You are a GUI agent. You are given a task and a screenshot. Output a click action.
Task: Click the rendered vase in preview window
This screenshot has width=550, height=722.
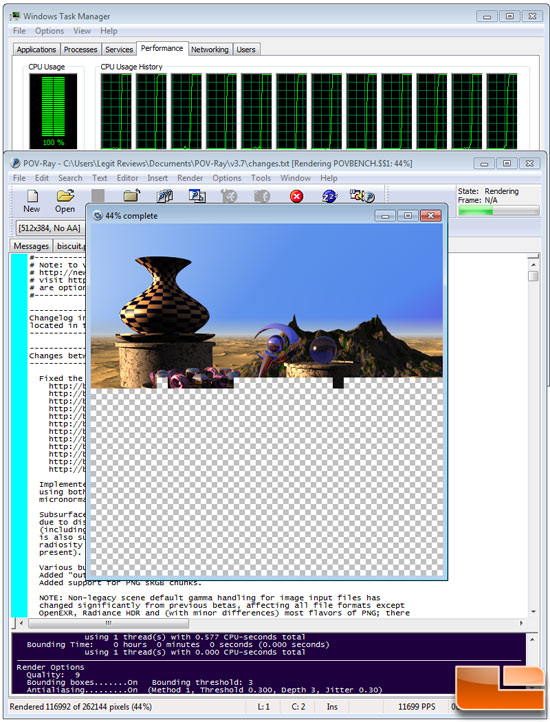(x=165, y=297)
